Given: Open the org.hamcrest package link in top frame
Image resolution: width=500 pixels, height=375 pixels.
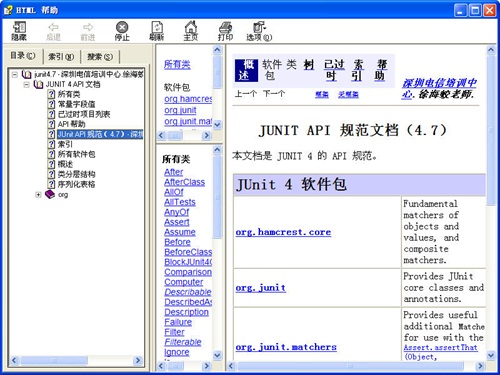Looking at the screenshot, I should click(x=188, y=99).
